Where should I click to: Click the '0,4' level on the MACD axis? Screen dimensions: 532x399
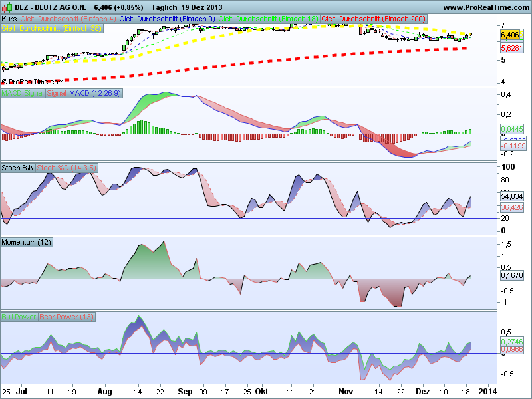point(506,94)
